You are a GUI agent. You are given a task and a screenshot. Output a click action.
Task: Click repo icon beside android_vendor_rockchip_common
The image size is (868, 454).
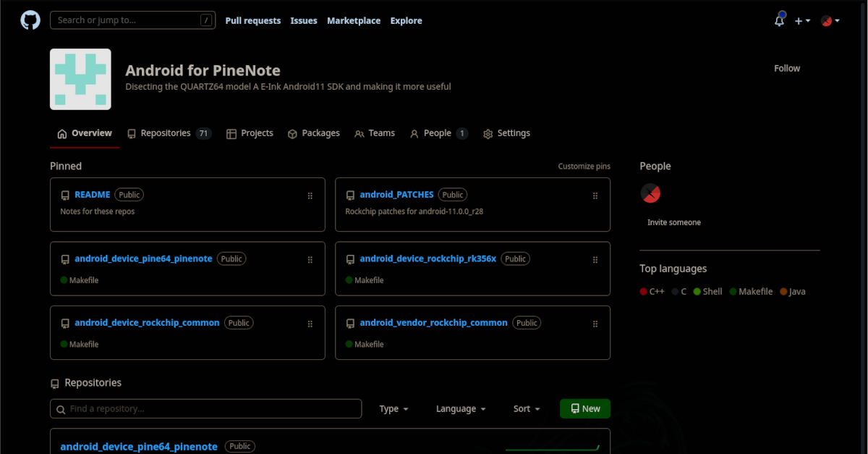coord(350,324)
